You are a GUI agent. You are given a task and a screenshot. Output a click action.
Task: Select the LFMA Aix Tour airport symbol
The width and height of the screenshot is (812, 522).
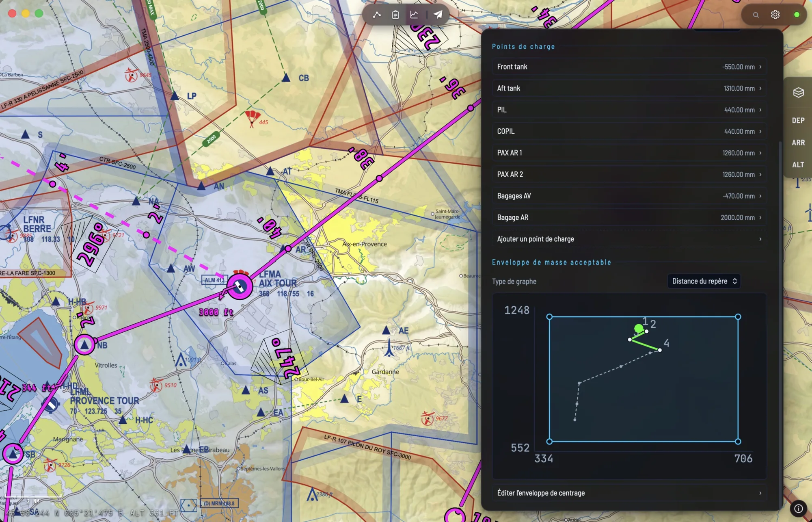[x=240, y=287]
